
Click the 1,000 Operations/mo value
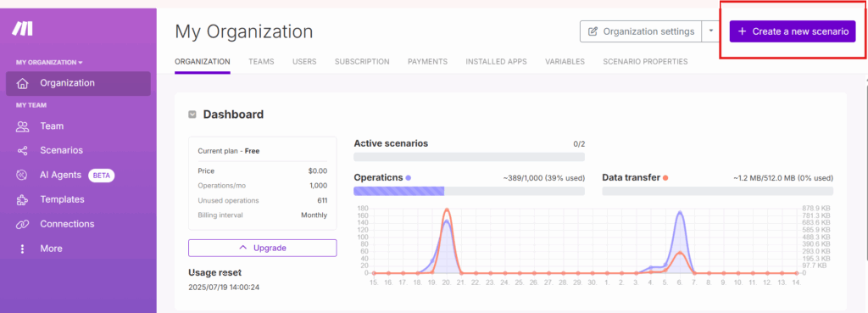tap(319, 186)
